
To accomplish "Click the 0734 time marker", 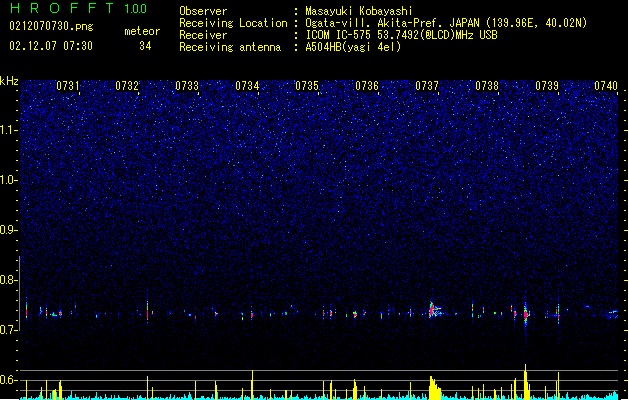I will click(247, 86).
